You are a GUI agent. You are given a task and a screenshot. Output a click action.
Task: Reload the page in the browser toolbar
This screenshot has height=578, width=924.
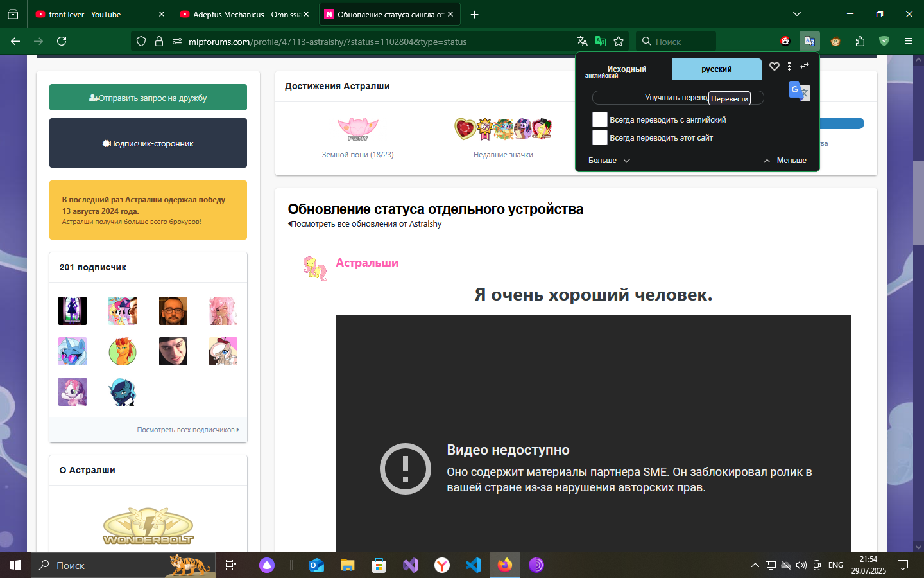point(62,41)
